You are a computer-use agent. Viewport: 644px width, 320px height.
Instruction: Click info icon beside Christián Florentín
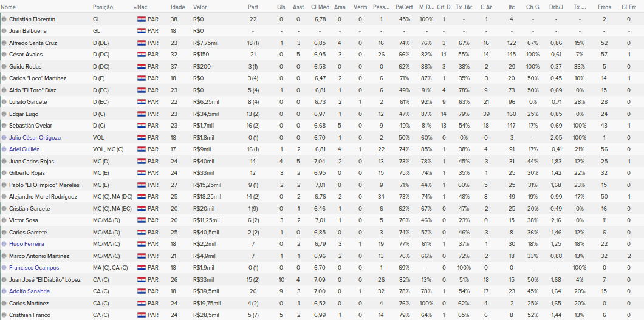(4, 19)
